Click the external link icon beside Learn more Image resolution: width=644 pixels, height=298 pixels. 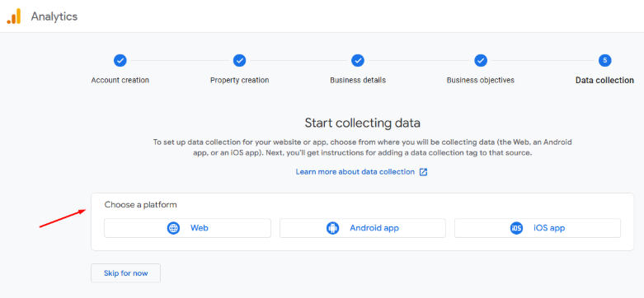pos(424,172)
